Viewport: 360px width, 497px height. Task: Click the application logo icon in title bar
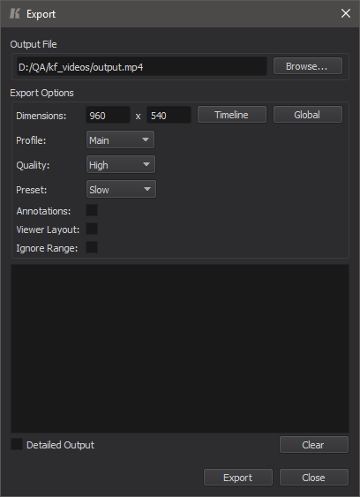coord(15,14)
